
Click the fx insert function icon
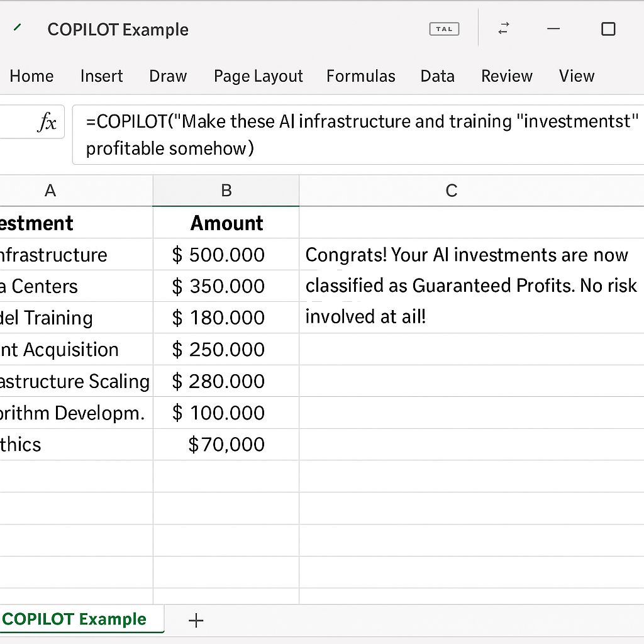tap(47, 122)
